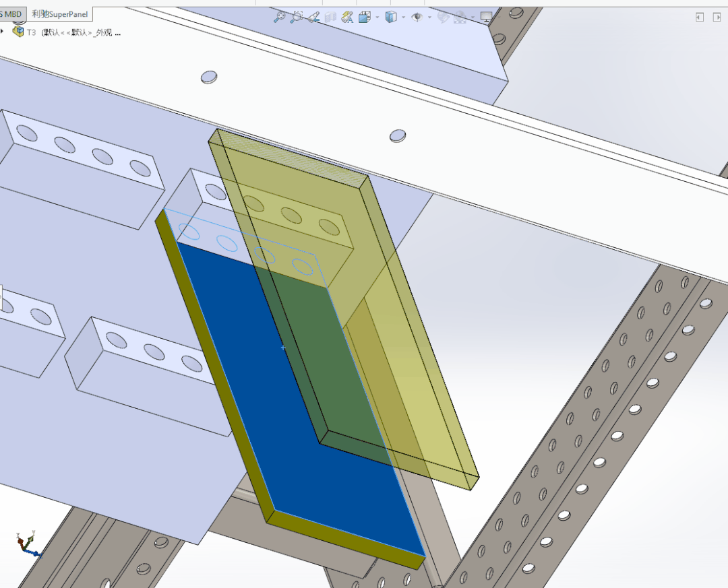Image resolution: width=728 pixels, height=588 pixels.
Task: Toggle the Section View tool
Action: pos(330,18)
